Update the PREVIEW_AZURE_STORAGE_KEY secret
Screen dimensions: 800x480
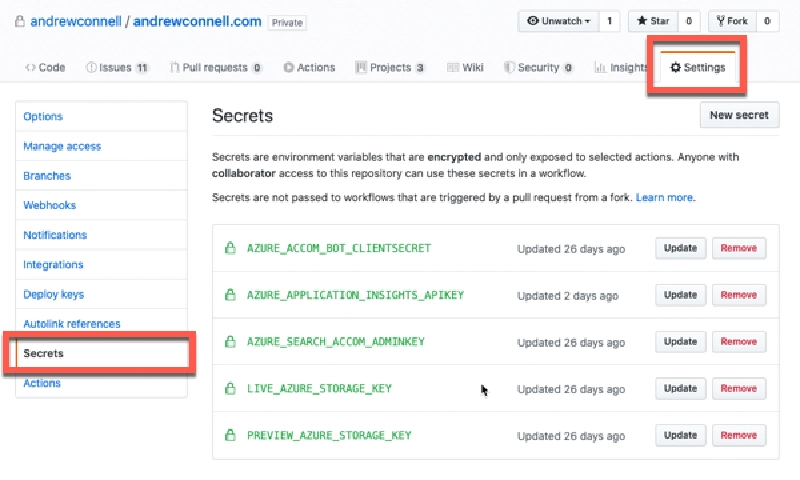(x=680, y=435)
